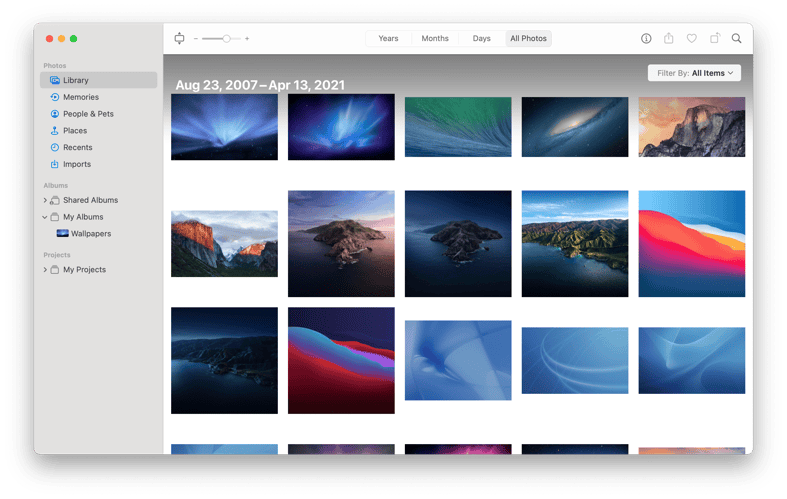Open People & Pets in sidebar
Image resolution: width=787 pixels, height=499 pixels.
[x=98, y=114]
